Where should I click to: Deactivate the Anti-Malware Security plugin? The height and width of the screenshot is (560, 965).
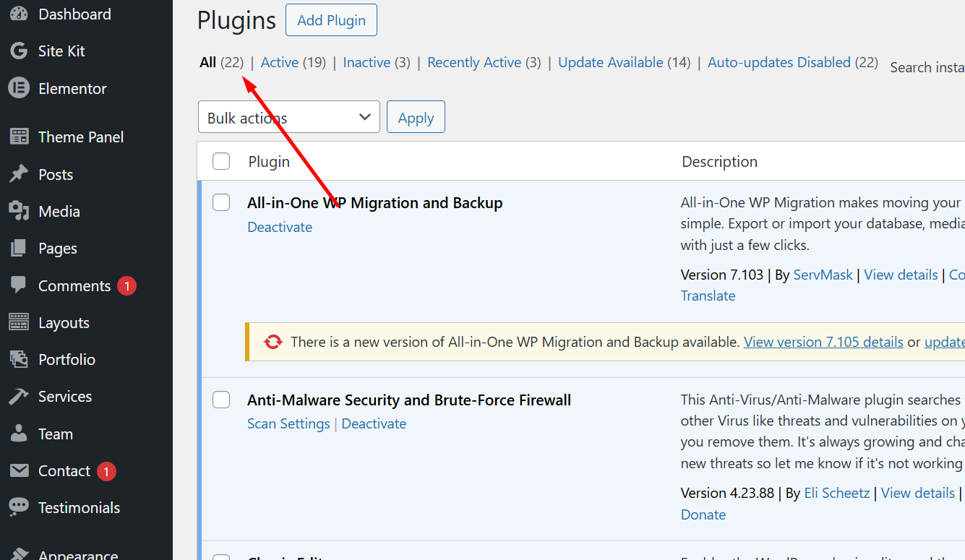(x=374, y=423)
